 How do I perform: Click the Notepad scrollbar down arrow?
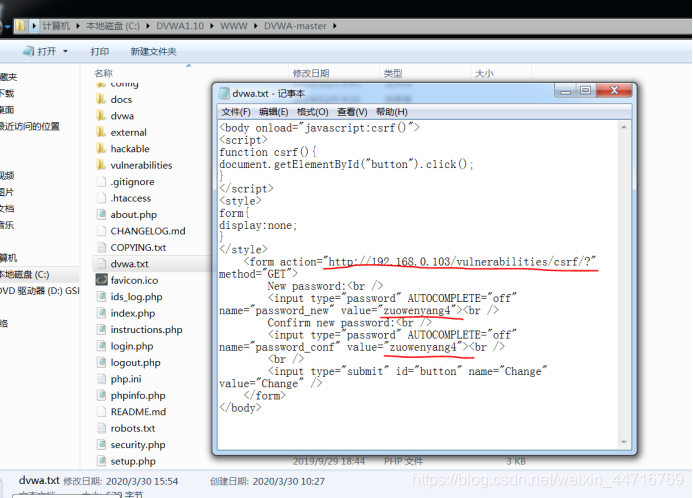(624, 442)
